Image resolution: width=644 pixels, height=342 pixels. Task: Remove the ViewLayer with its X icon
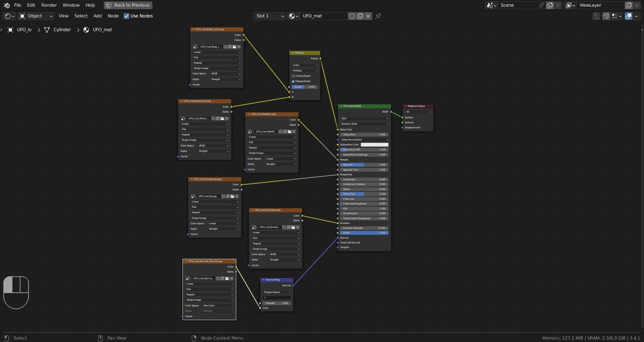[x=637, y=5]
